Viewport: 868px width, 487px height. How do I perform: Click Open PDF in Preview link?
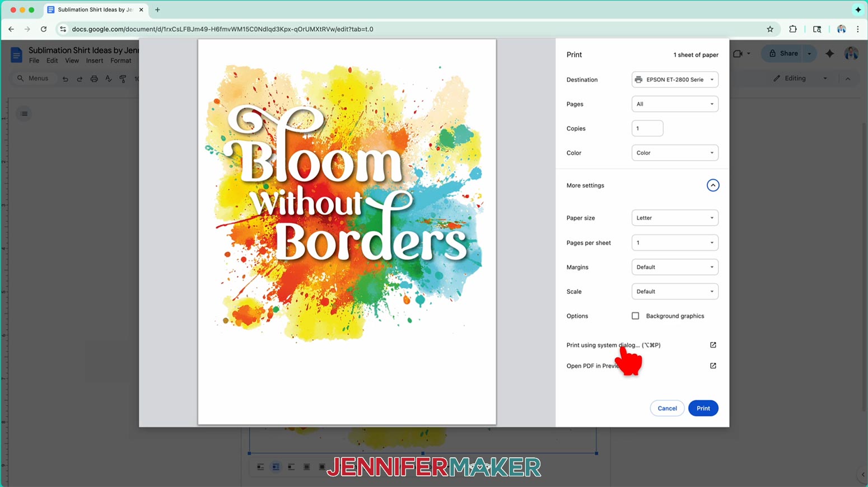click(x=594, y=366)
